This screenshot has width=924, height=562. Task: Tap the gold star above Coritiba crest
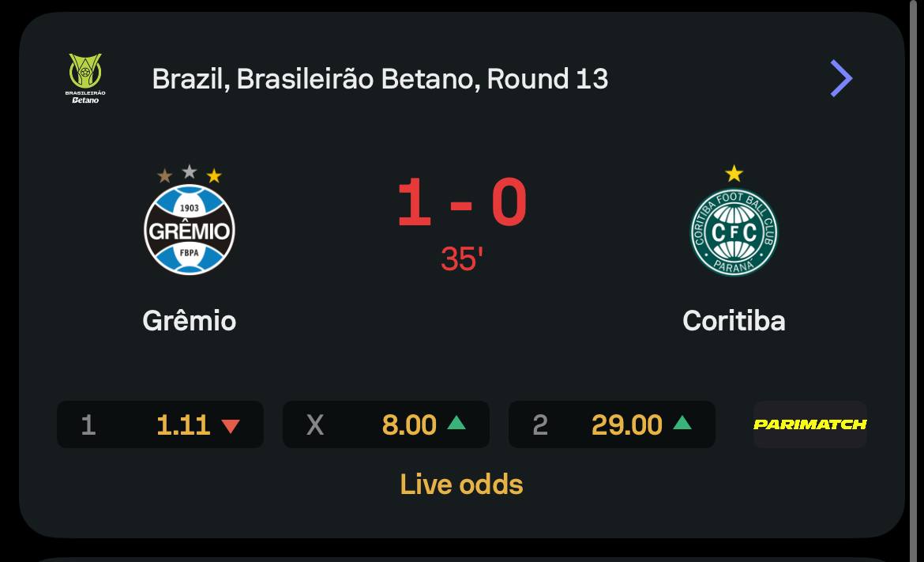734,173
